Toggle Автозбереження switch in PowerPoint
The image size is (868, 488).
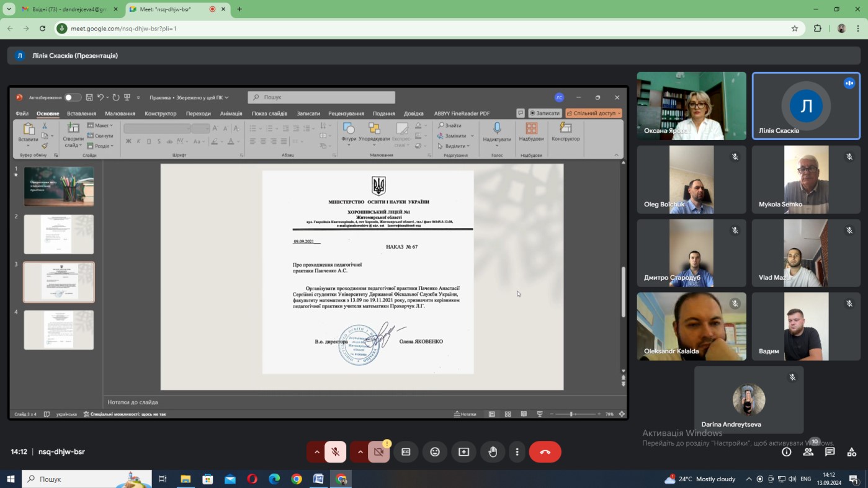[x=73, y=97]
